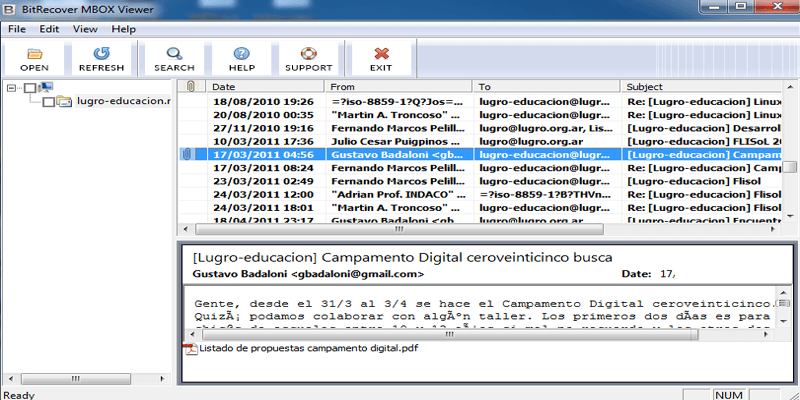Click email list scroll-down arrow

coord(790,216)
